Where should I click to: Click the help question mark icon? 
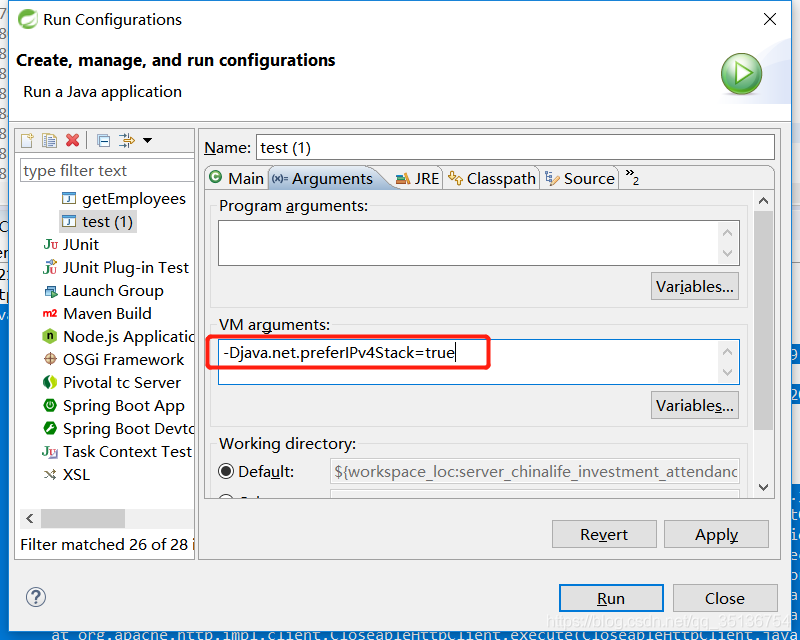tap(36, 597)
